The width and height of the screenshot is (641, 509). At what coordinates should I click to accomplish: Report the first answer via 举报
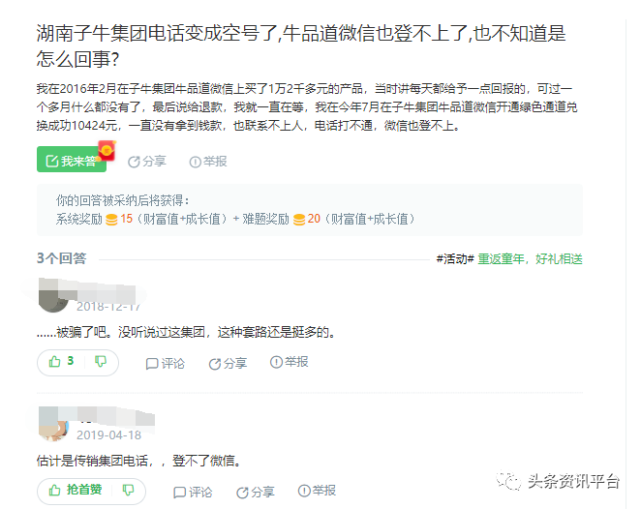pos(289,362)
